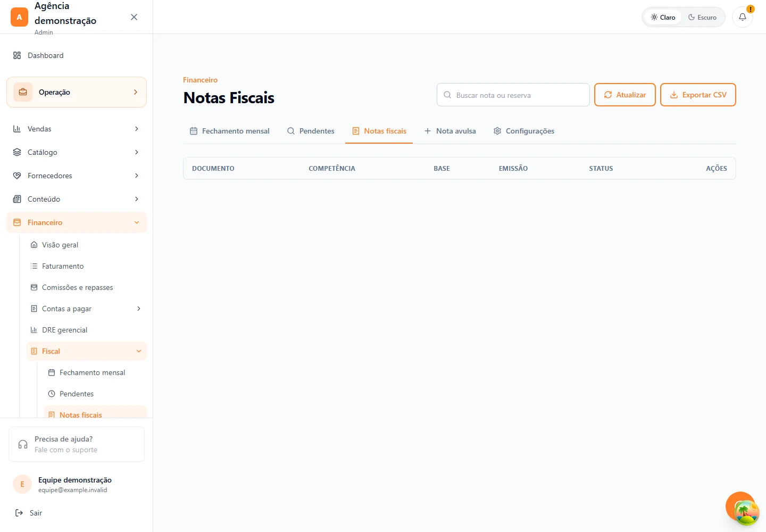Click the DRE gerencial chart icon
This screenshot has height=532, width=766.
click(x=34, y=330)
